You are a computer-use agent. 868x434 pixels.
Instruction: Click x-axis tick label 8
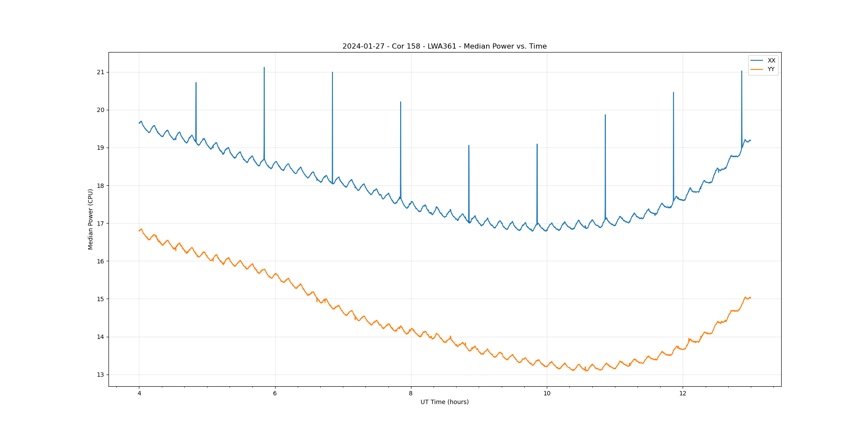point(411,393)
